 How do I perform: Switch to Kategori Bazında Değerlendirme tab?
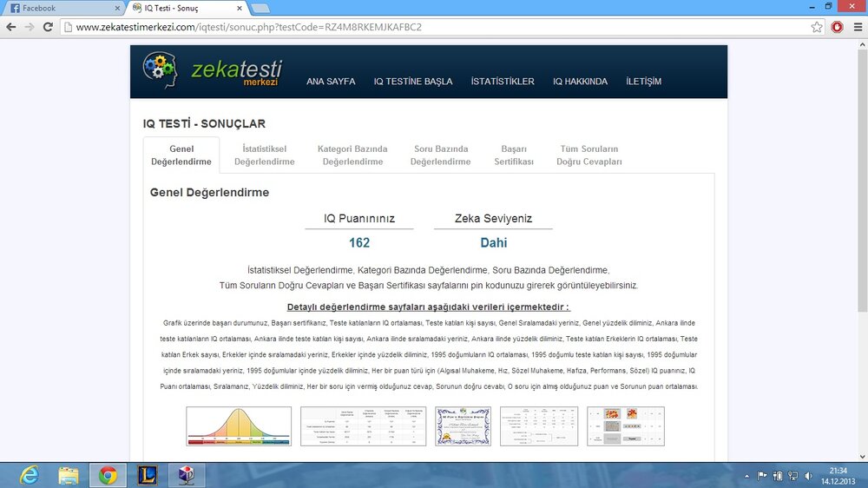352,155
